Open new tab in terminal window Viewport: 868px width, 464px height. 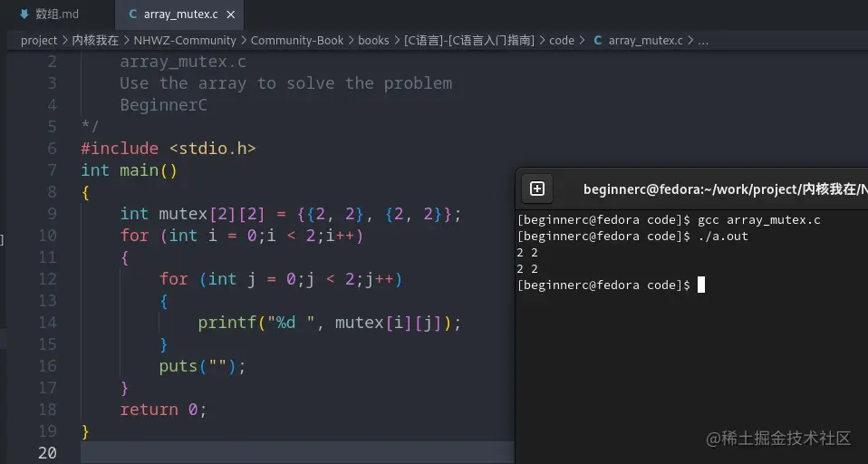tap(537, 188)
